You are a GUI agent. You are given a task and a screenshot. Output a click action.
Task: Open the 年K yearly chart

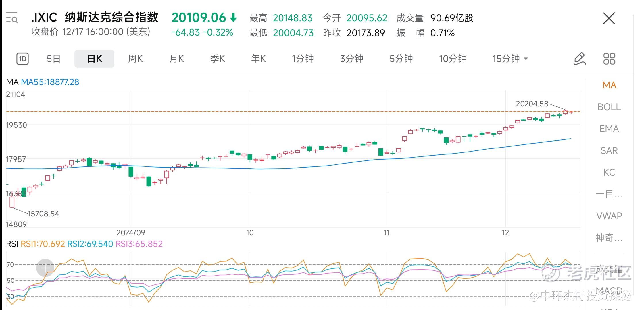(258, 59)
